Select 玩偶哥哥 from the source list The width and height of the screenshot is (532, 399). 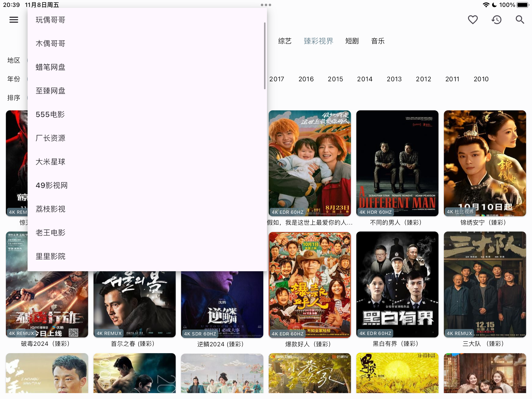coord(147,20)
